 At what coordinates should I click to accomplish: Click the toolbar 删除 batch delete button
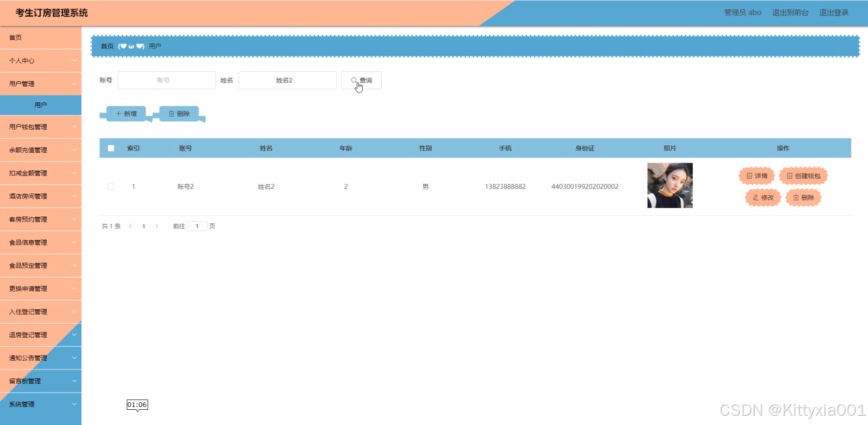pos(179,113)
